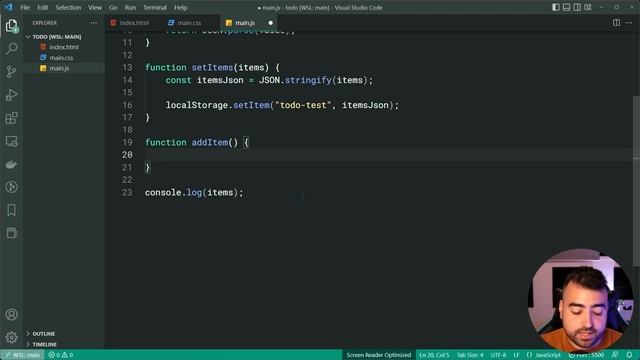Close main.js tab via unsaved dot
640x360 pixels.
[x=270, y=23]
